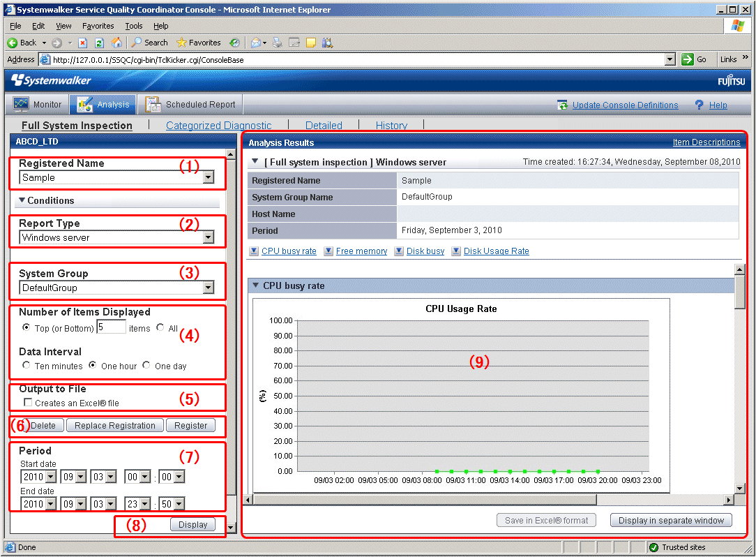Image resolution: width=756 pixels, height=557 pixels.
Task: Open the Edit menu
Action: click(38, 26)
